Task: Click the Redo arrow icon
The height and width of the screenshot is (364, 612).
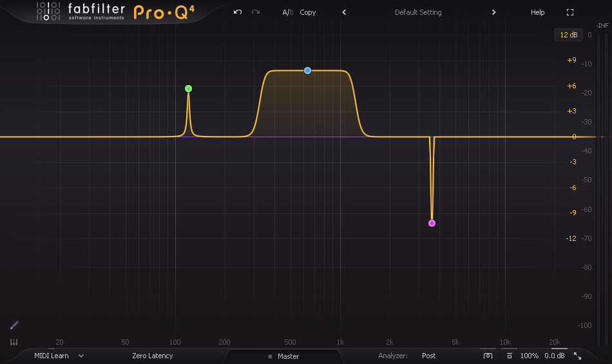Action: [256, 12]
